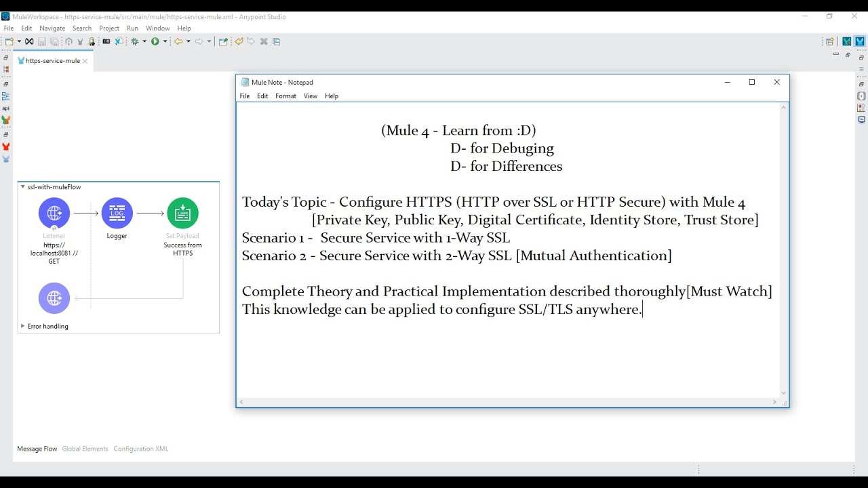The image size is (868, 488).
Task: Open Notepad's Format menu
Action: [285, 96]
